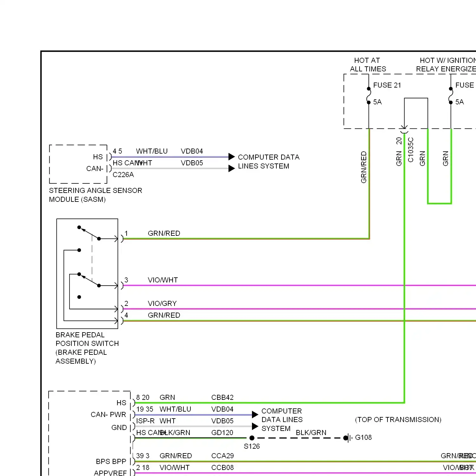This screenshot has height=476, width=476.
Task: Click VDB05 code on the ISP-R wire
Action: [222, 421]
